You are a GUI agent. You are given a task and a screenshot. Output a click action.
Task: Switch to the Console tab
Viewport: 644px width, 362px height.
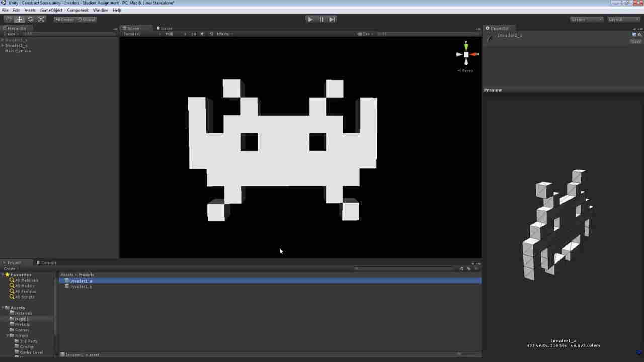pyautogui.click(x=46, y=263)
